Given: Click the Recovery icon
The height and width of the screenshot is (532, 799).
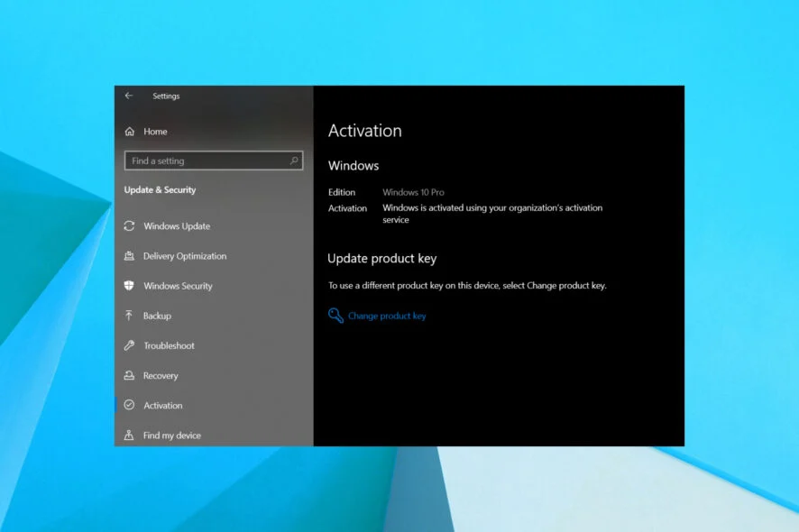Looking at the screenshot, I should click(x=130, y=376).
